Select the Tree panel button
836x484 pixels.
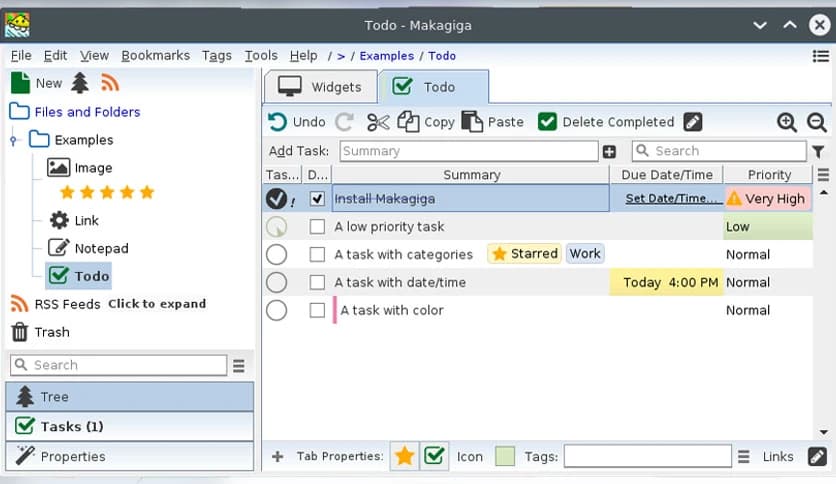(x=130, y=397)
